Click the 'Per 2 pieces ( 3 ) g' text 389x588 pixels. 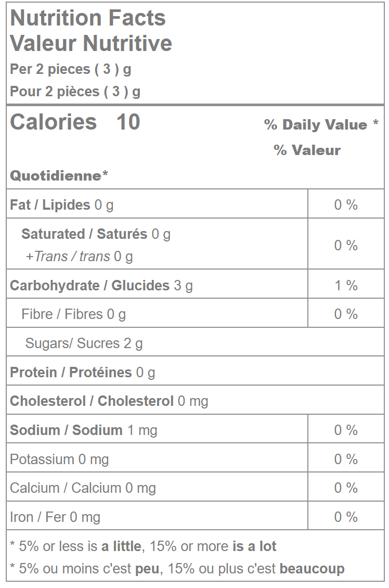click(x=71, y=69)
